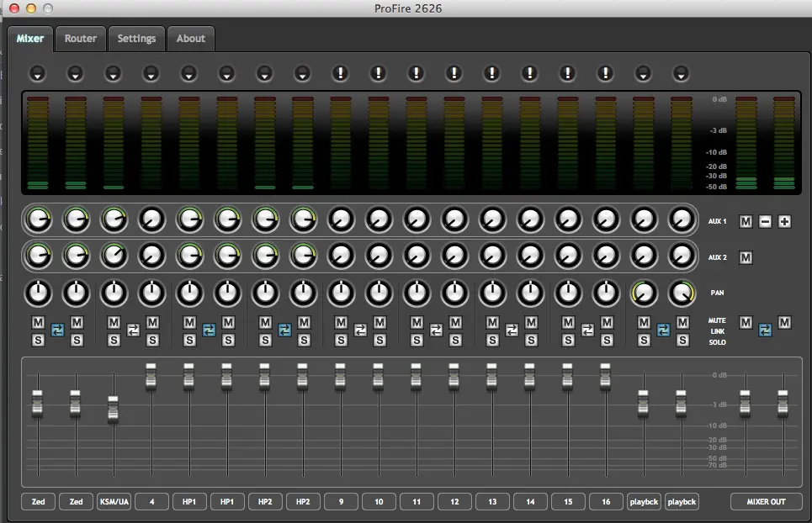Switch to the Settings tab
This screenshot has width=812, height=523.
coord(136,39)
